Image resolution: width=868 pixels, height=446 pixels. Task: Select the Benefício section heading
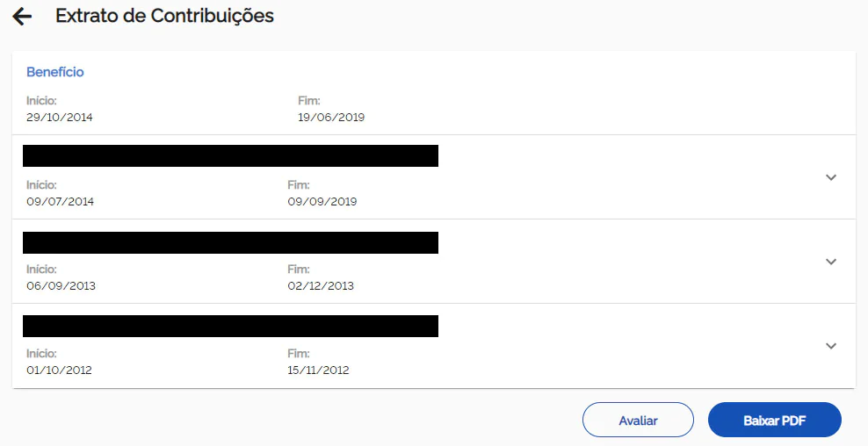pyautogui.click(x=55, y=72)
